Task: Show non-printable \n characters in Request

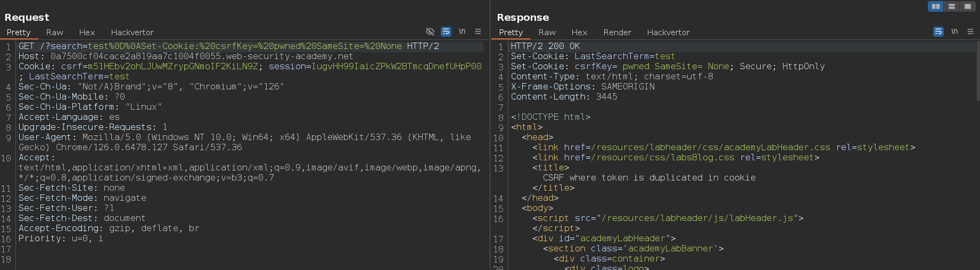Action: pos(462,31)
